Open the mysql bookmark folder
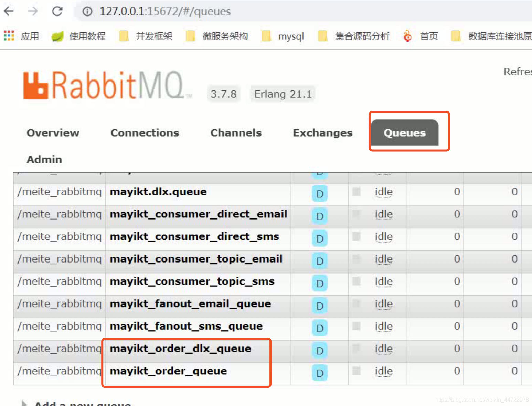 (x=283, y=36)
